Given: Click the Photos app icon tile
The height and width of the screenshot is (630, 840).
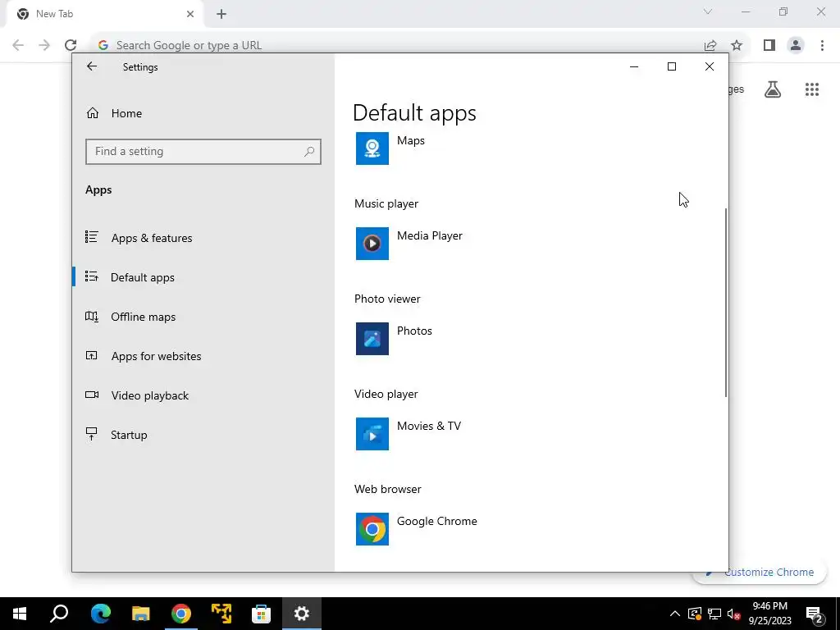Looking at the screenshot, I should (372, 339).
